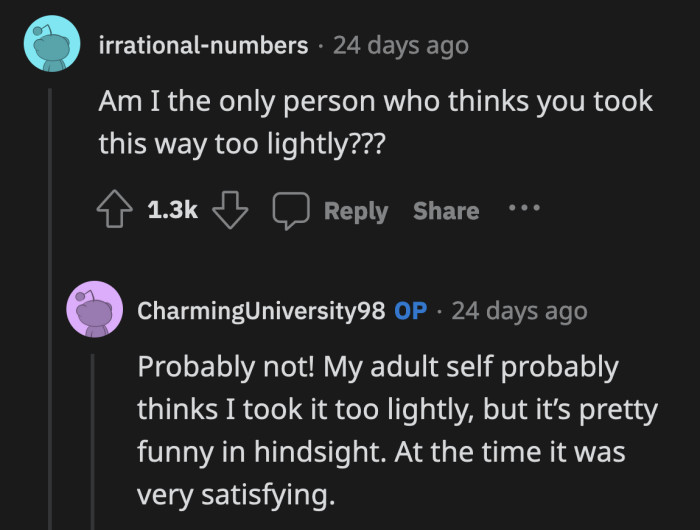Image resolution: width=700 pixels, height=530 pixels.
Task: Collapse thread using line under irrational-numbers avatar
Action: (x=51, y=300)
